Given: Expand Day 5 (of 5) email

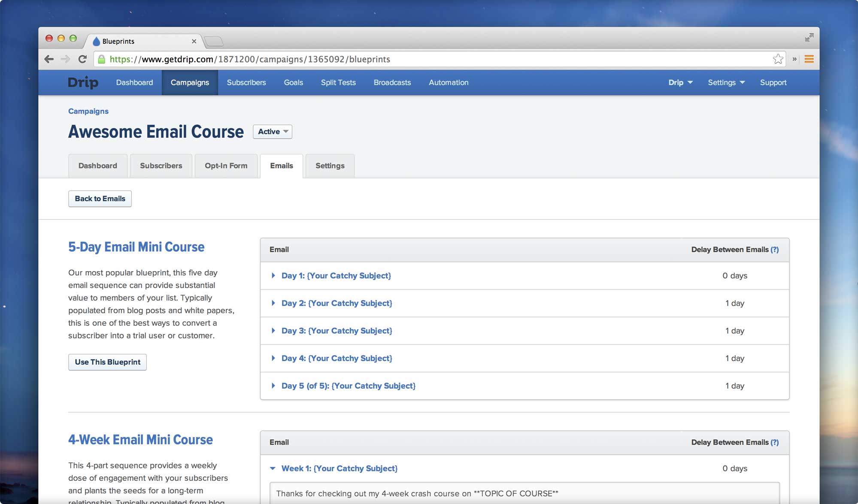Looking at the screenshot, I should (348, 386).
